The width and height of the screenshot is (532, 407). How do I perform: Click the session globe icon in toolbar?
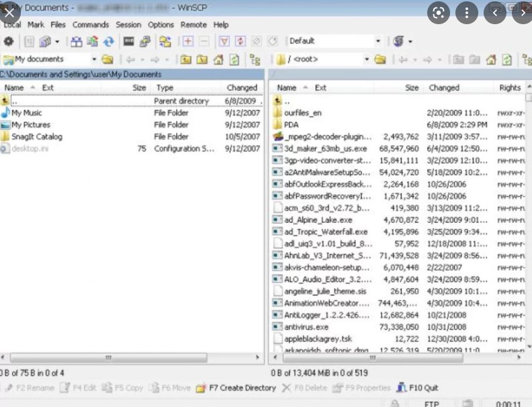(x=398, y=42)
